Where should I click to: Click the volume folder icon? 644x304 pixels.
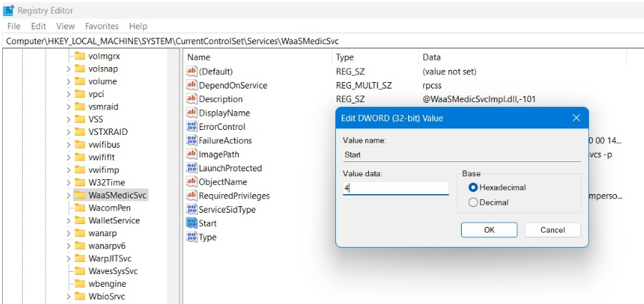79,81
